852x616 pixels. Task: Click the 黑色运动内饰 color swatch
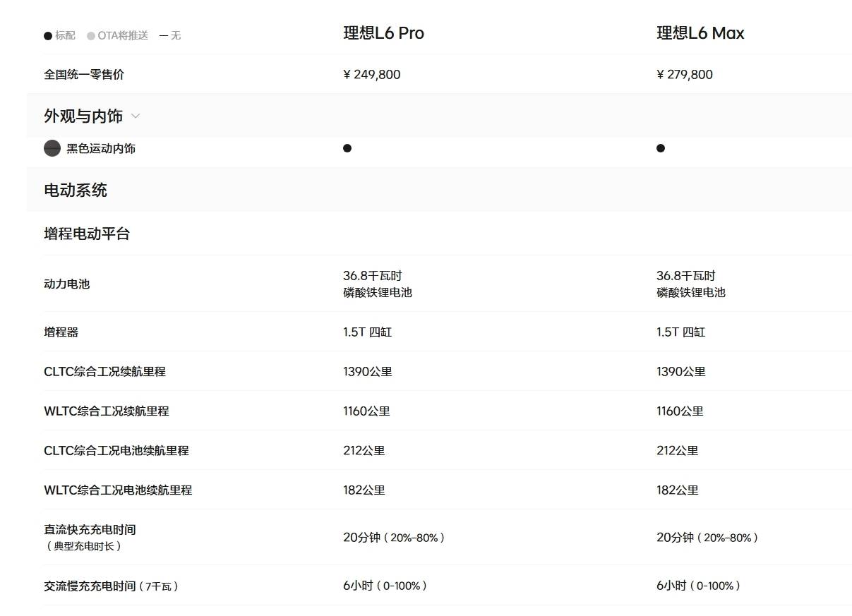(52, 148)
